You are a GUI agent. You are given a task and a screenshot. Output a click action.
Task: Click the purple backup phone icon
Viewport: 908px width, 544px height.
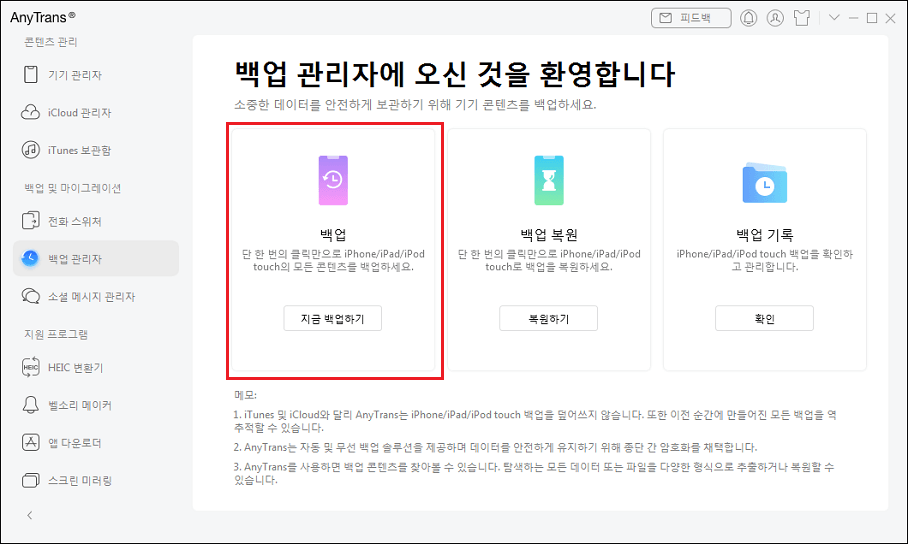click(x=333, y=180)
